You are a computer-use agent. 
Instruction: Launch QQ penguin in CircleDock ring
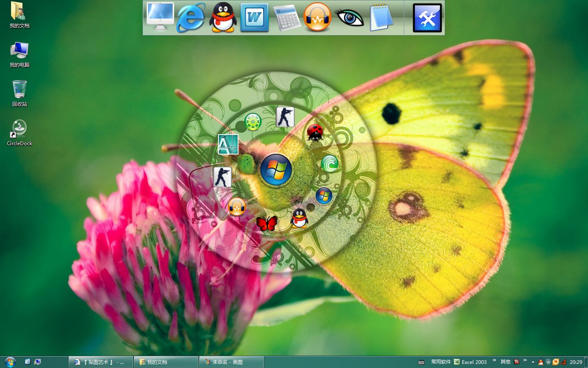coord(299,218)
